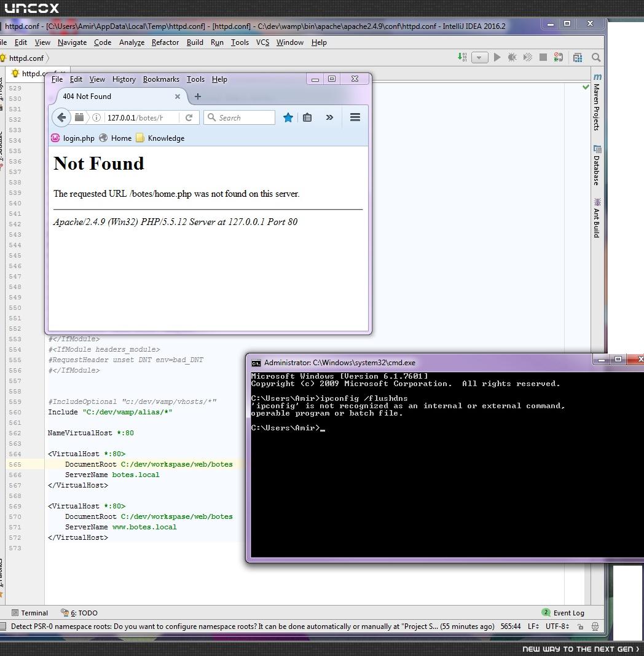
Task: Click the Hector inspector icon in status bar
Action: point(595,626)
